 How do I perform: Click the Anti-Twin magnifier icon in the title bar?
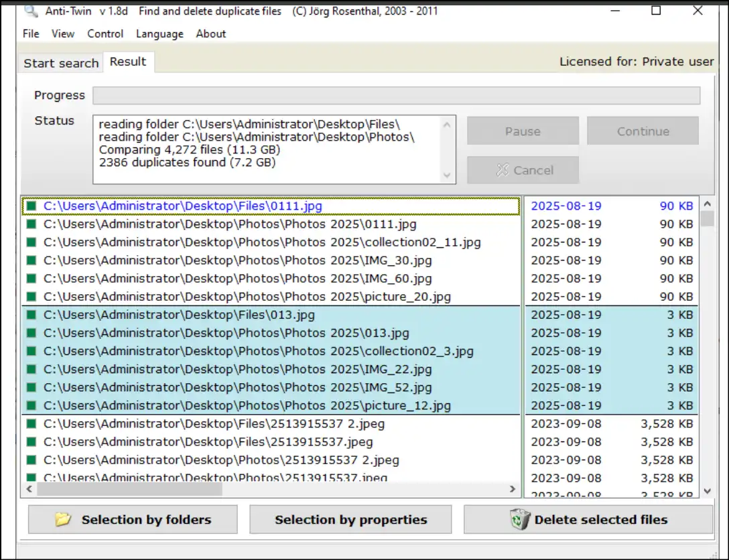29,11
